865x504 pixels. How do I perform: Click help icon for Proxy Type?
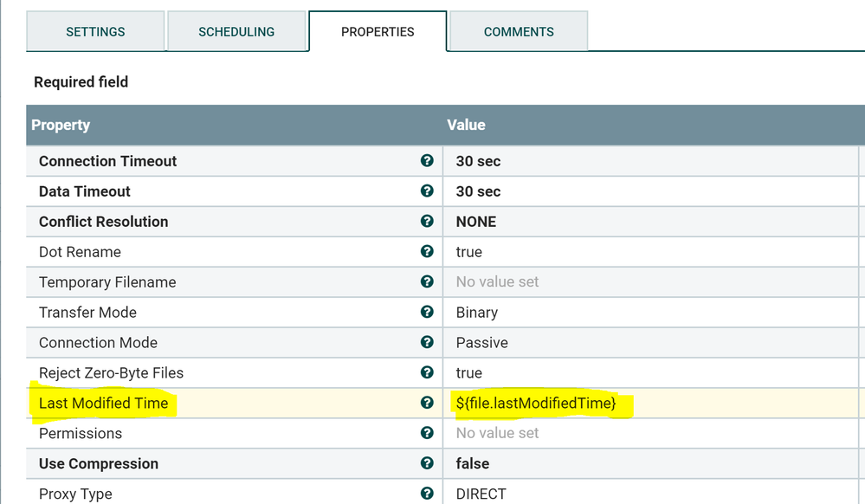point(427,494)
